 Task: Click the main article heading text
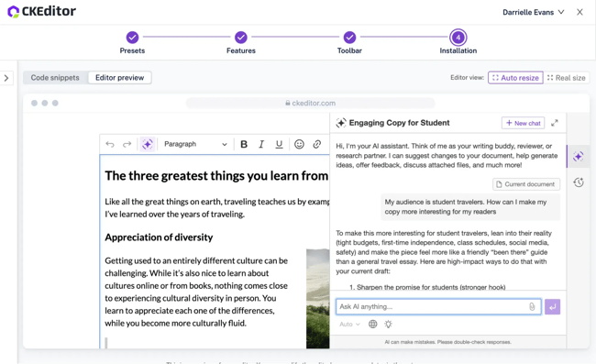216,176
